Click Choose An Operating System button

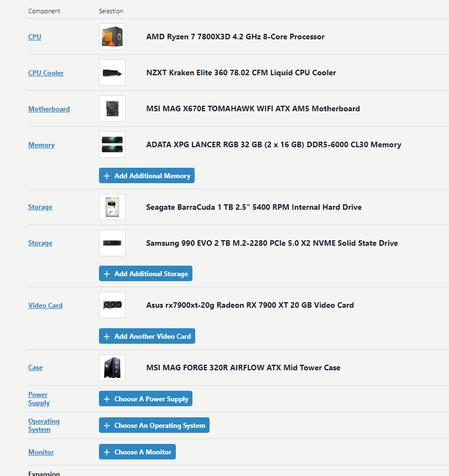[154, 425]
